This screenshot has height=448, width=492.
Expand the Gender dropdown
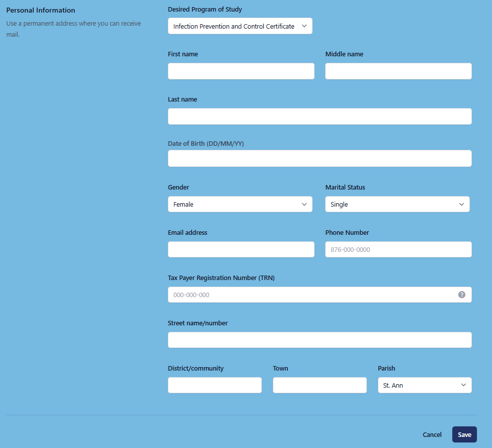click(x=240, y=204)
